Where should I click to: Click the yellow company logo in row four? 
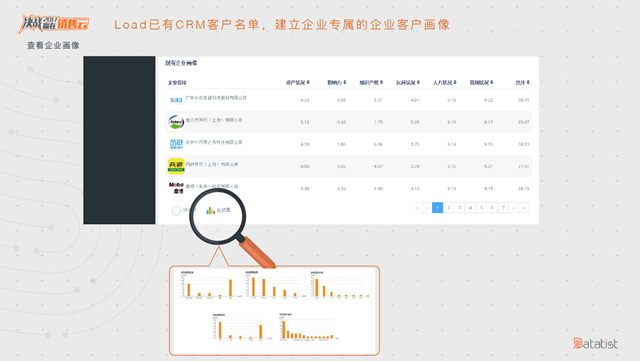(176, 166)
